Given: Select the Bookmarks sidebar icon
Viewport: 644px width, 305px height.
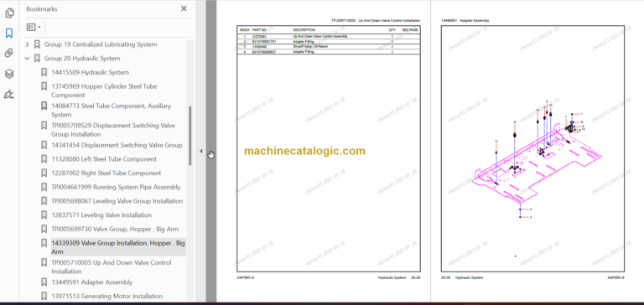Looking at the screenshot, I should (x=9, y=33).
